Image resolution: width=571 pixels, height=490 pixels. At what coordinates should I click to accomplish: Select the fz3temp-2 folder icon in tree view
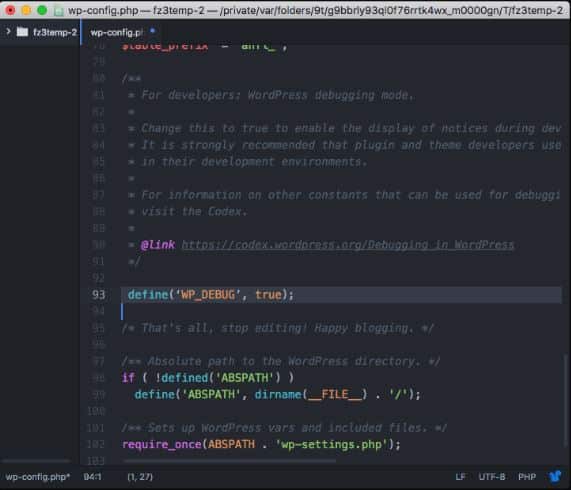(22, 32)
